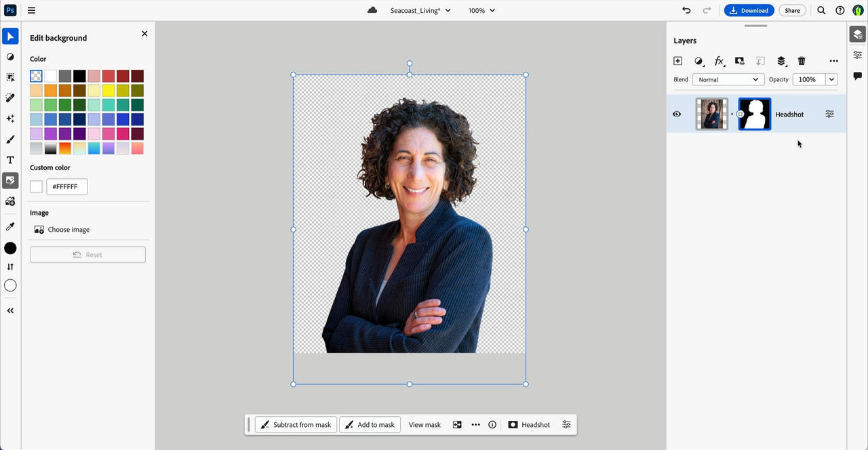The height and width of the screenshot is (450, 868).
Task: Close the Edit background panel
Action: click(144, 33)
